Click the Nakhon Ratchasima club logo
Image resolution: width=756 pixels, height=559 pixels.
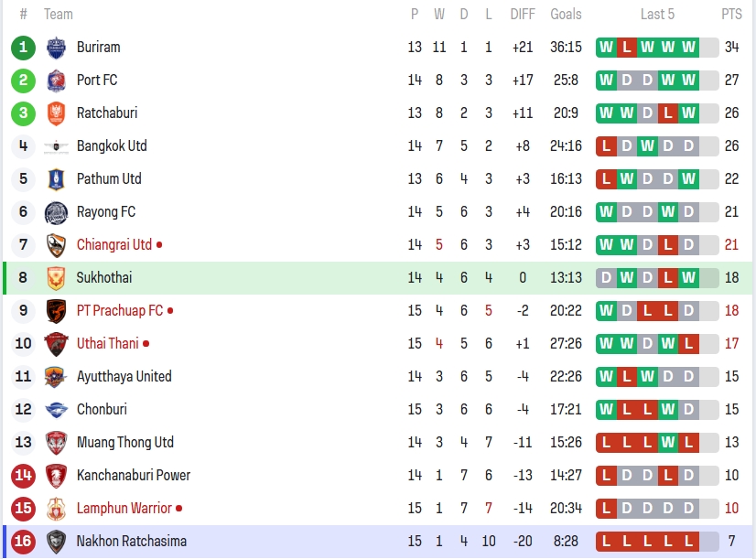point(56,542)
